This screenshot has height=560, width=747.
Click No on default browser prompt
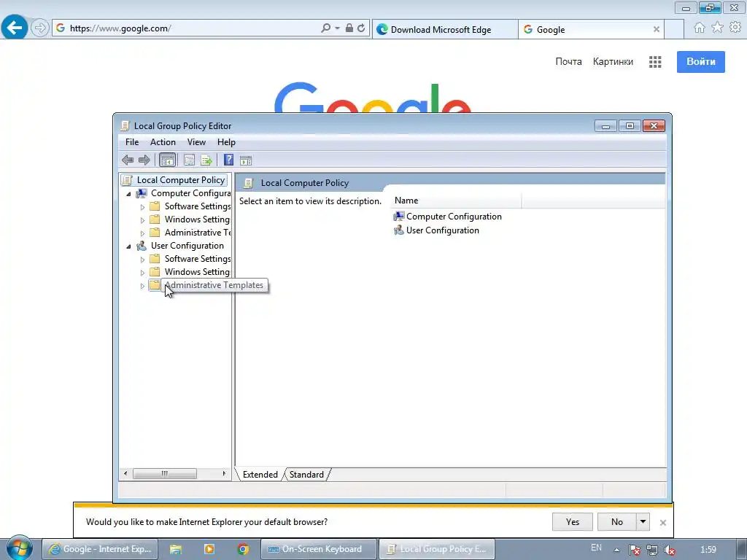pos(617,522)
